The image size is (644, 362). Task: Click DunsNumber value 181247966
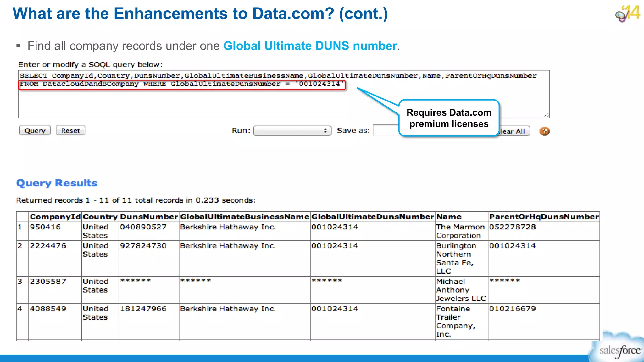[x=143, y=309]
